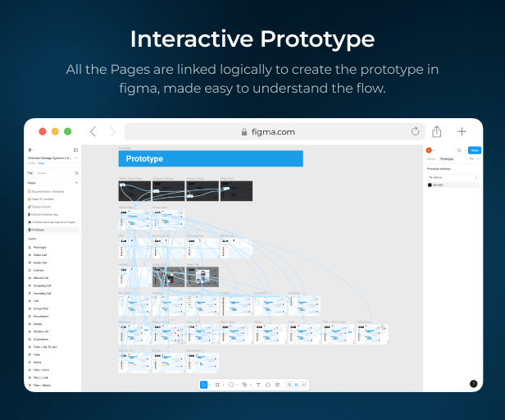Screen dimensions: 505x420
Task: Select the Incoming Call layer
Action: pyautogui.click(x=42, y=294)
